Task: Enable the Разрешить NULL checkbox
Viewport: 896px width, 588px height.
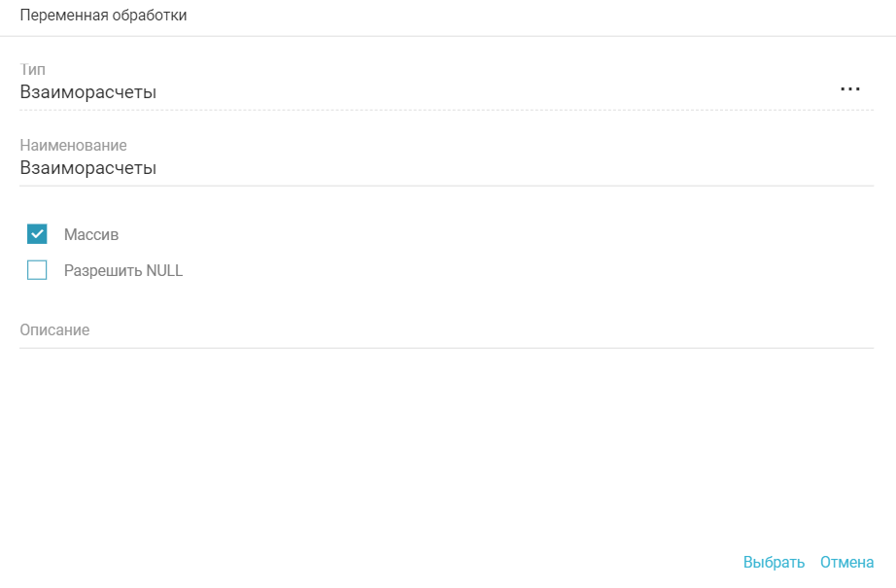Action: [38, 271]
